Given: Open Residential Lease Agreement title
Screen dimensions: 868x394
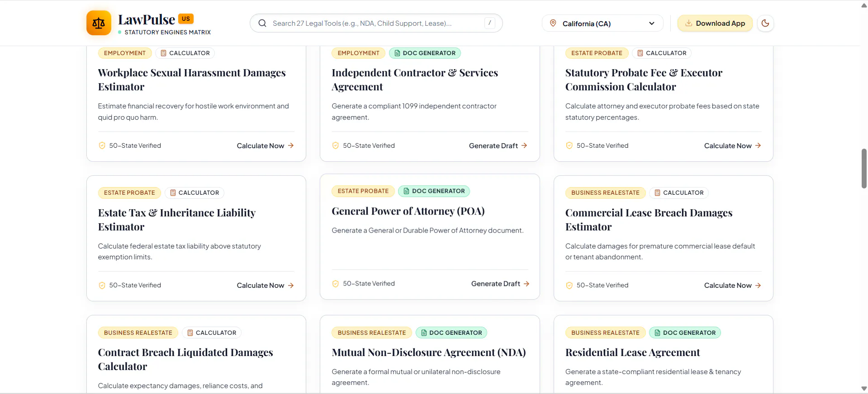Looking at the screenshot, I should pos(632,352).
